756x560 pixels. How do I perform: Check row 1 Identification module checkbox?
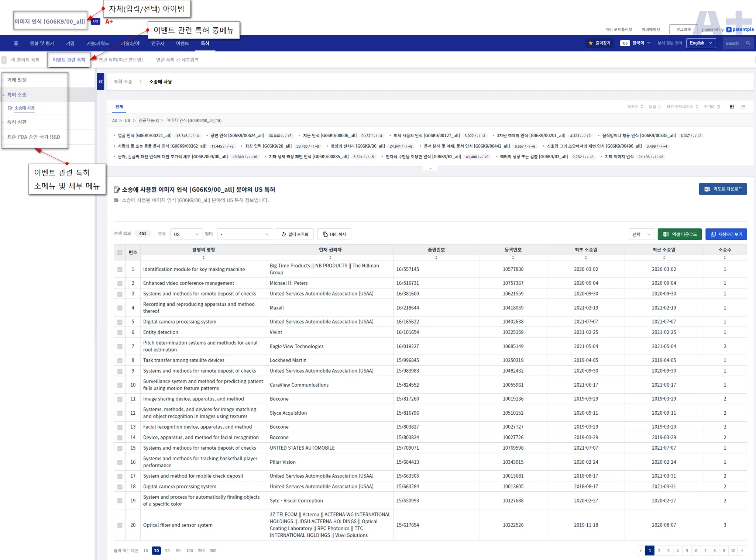pos(120,269)
